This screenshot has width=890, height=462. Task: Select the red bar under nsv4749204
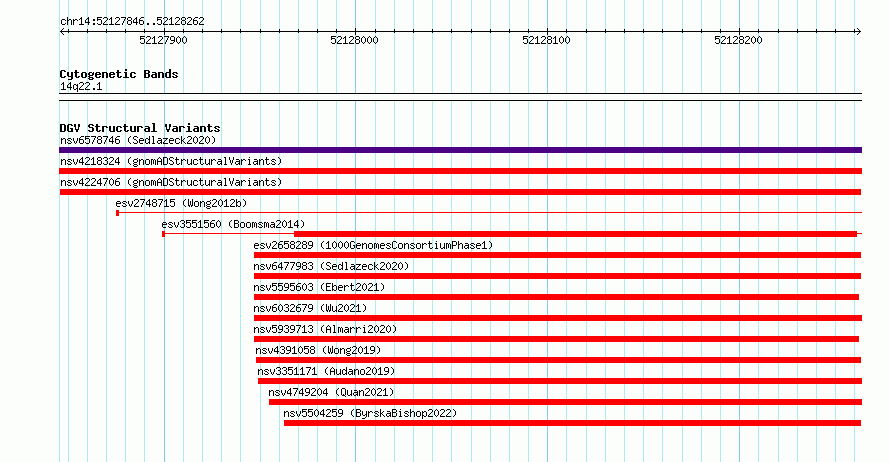point(565,402)
